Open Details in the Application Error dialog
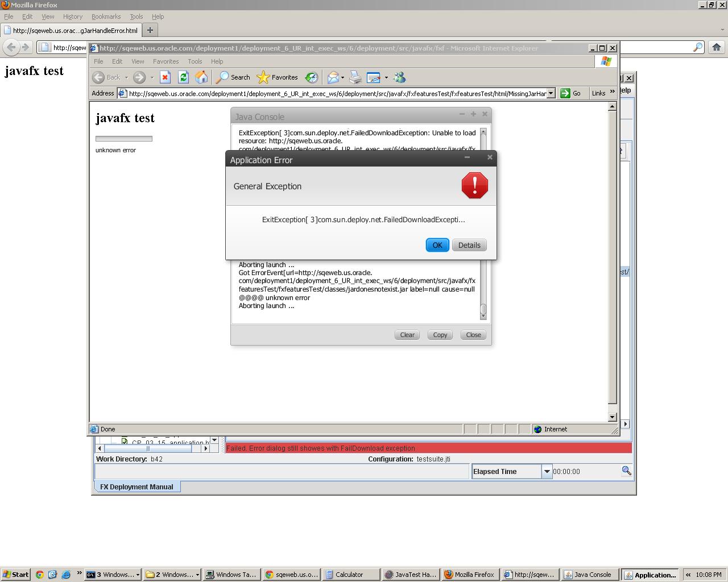Screen dimensions: 728x582 pos(469,245)
